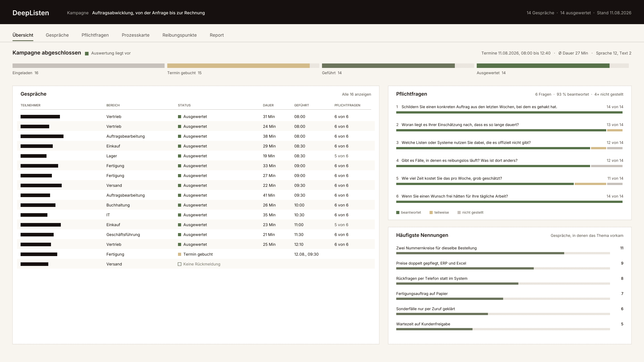The height and width of the screenshot is (362, 644).
Task: Sort by the Dauer column header
Action: [x=268, y=105]
